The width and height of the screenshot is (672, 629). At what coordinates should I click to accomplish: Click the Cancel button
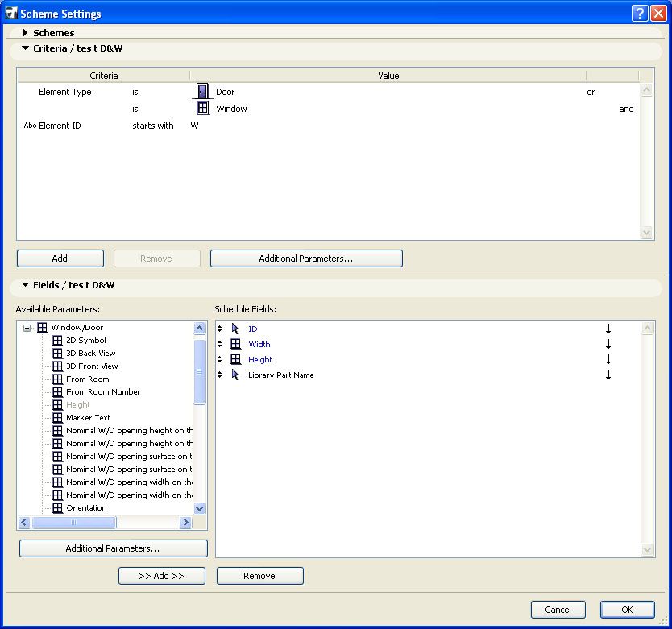[558, 610]
